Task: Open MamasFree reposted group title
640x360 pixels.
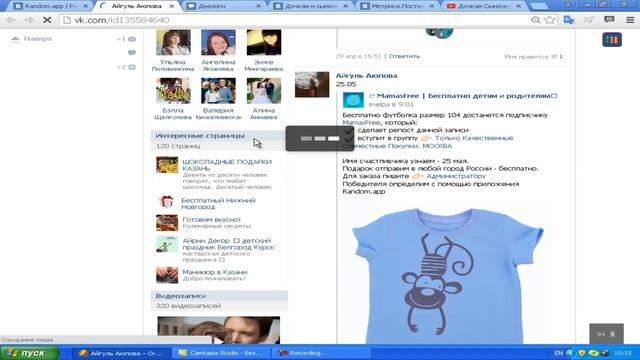Action: coord(467,96)
